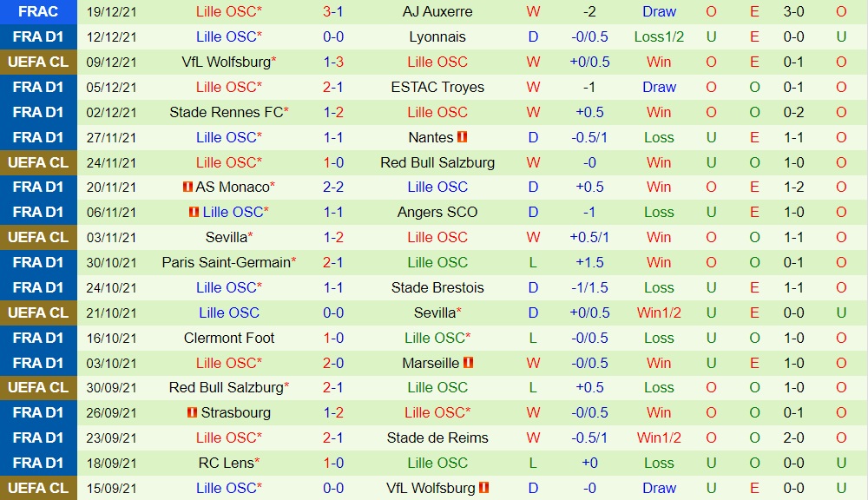Click the red card icon before Strasbourg
This screenshot has height=500, width=868.
point(192,412)
